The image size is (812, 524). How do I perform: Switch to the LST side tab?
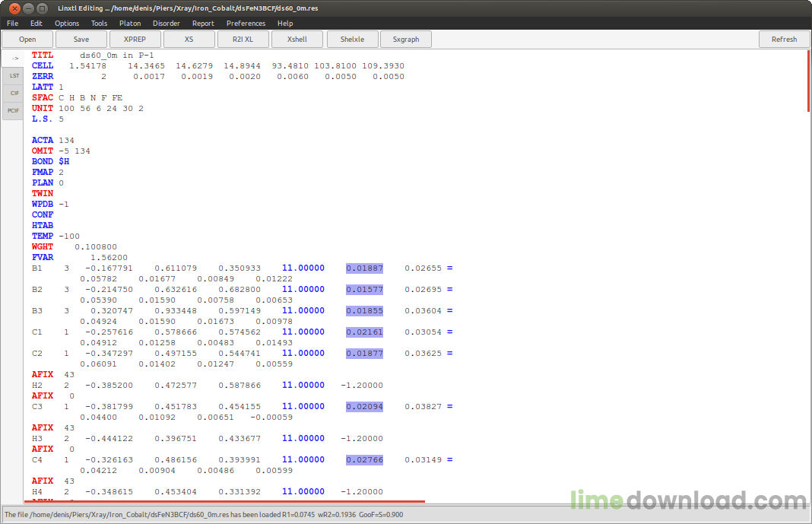coord(14,75)
